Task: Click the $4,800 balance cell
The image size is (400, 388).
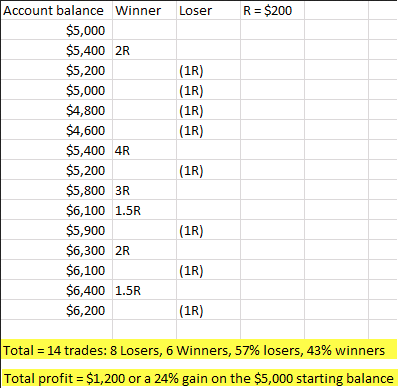Action: pyautogui.click(x=57, y=110)
